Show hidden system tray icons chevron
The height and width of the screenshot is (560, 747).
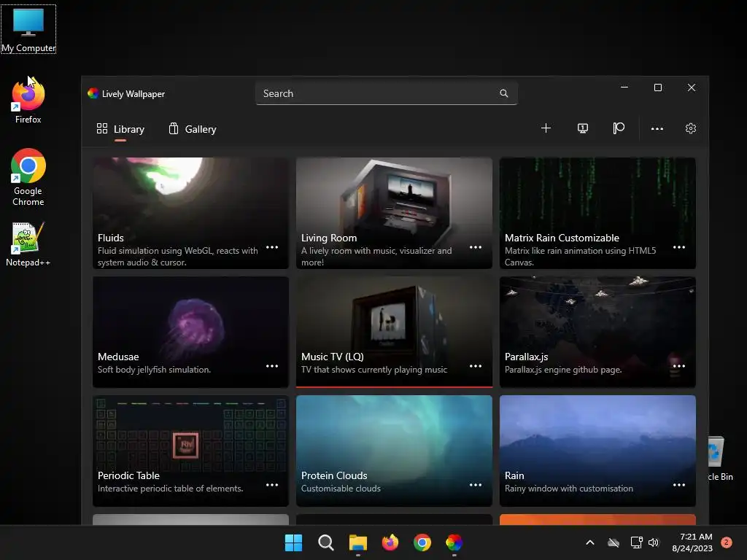tap(589, 542)
